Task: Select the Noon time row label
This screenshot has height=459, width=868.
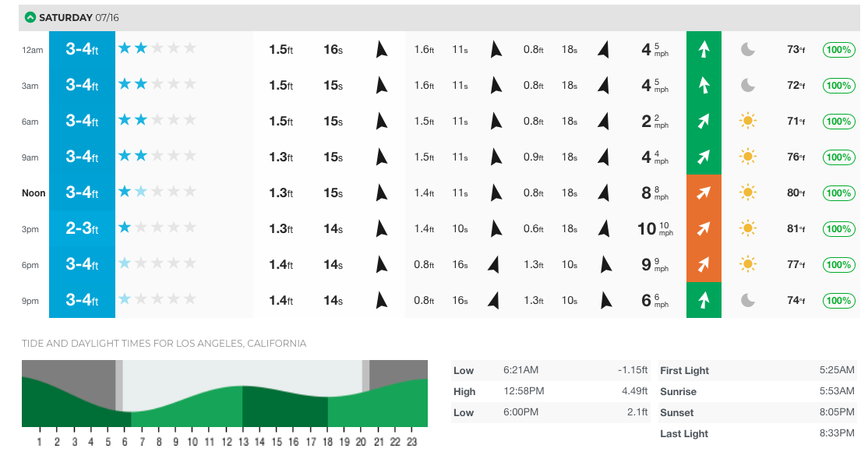Action: 34,193
